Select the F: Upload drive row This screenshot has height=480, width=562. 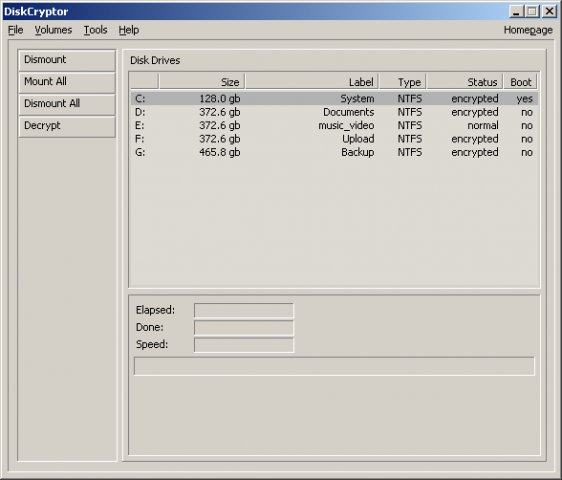[x=334, y=139]
